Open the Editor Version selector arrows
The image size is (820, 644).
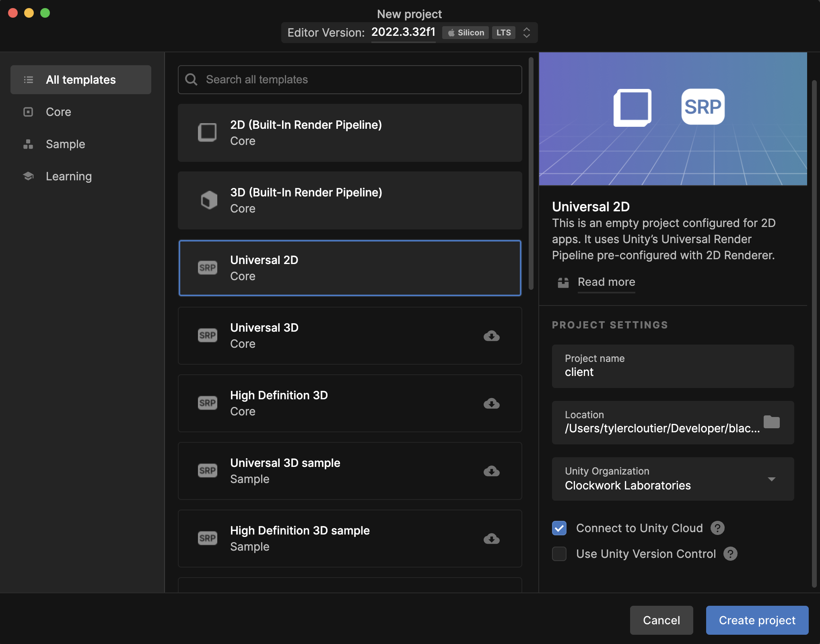coord(526,33)
